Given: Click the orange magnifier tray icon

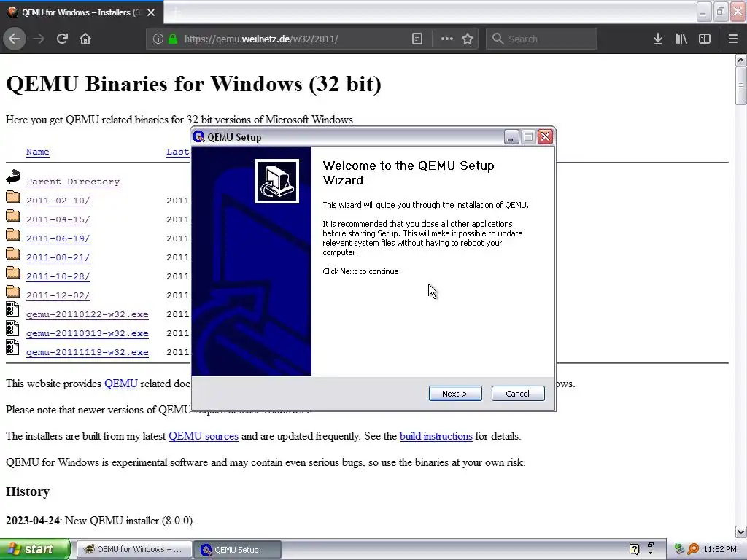Looking at the screenshot, I should point(693,549).
